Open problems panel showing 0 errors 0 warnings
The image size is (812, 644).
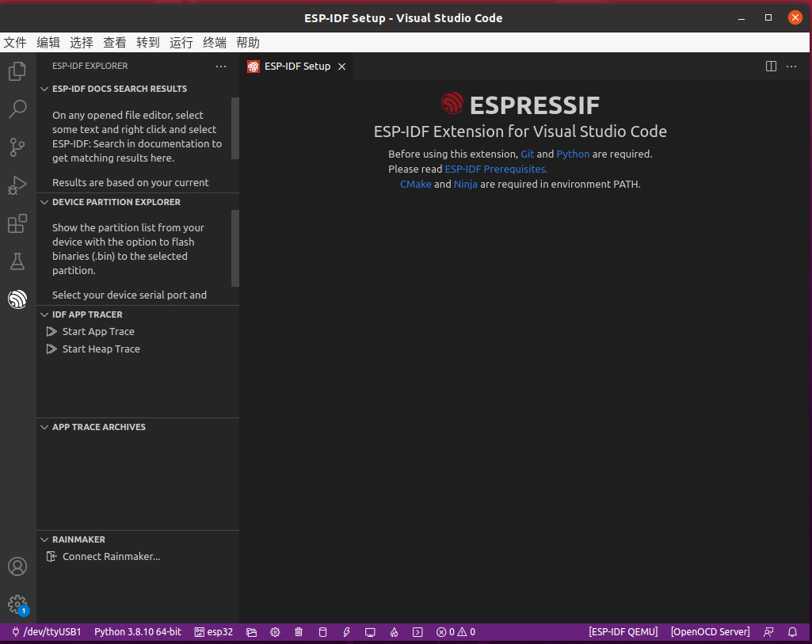456,631
